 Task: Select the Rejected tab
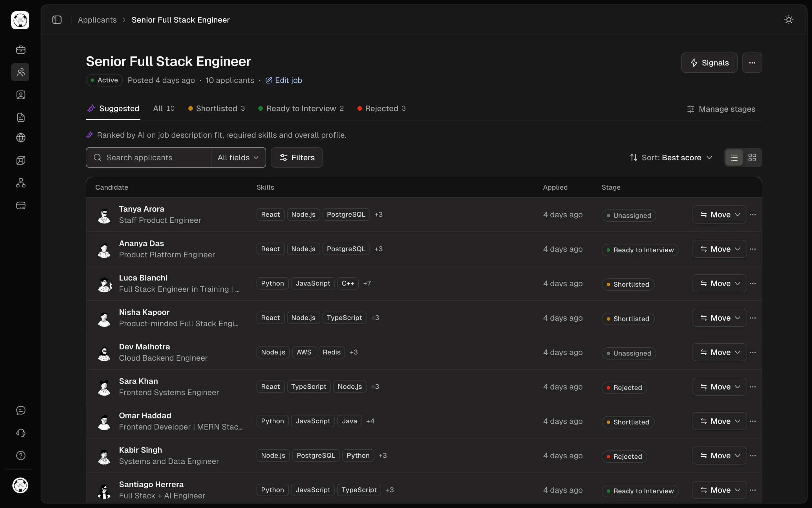tap(381, 109)
